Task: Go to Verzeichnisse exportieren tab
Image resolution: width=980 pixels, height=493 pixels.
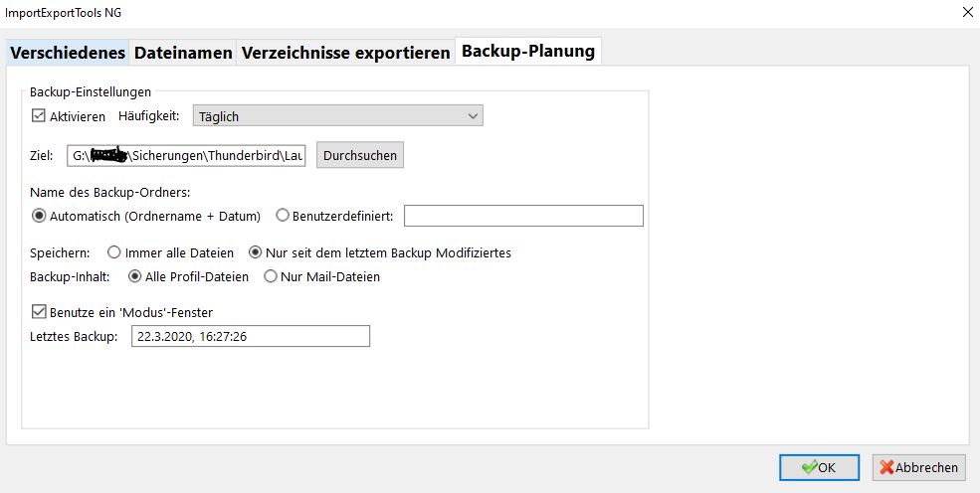Action: [346, 53]
